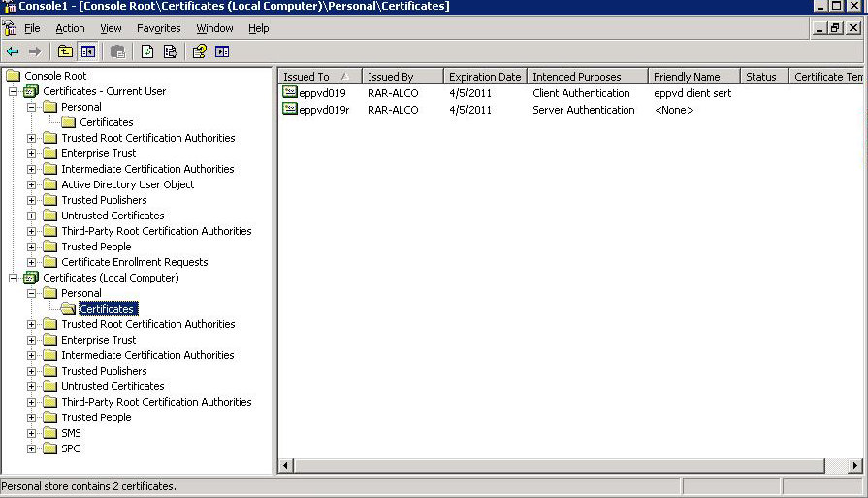Click the Paste toolbar icon
Image resolution: width=868 pixels, height=498 pixels.
[117, 52]
